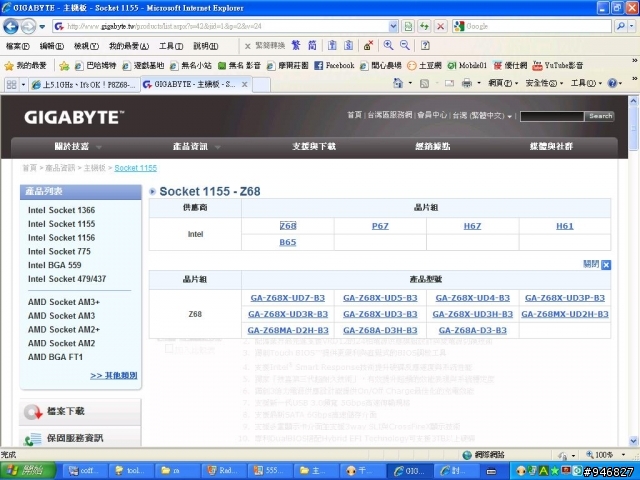
Task: Click the H61 chipset link
Action: 564,226
